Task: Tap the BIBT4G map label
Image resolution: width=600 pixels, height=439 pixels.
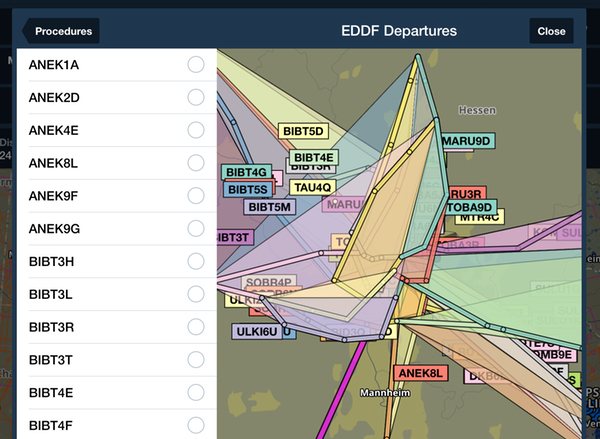Action: pyautogui.click(x=246, y=172)
